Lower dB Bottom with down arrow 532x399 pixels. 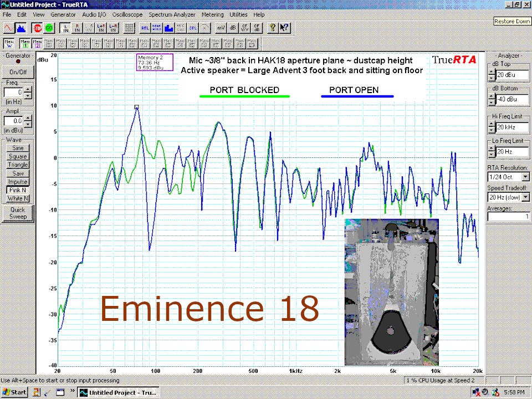pos(492,102)
